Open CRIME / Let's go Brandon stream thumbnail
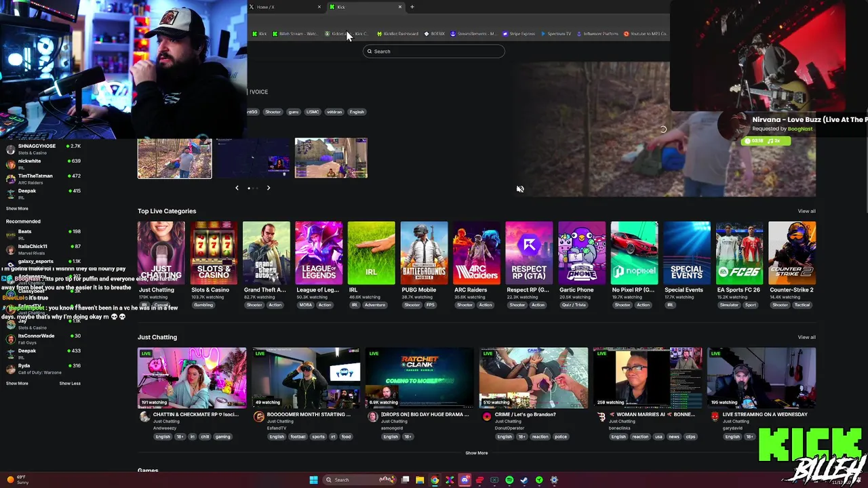 (534, 378)
